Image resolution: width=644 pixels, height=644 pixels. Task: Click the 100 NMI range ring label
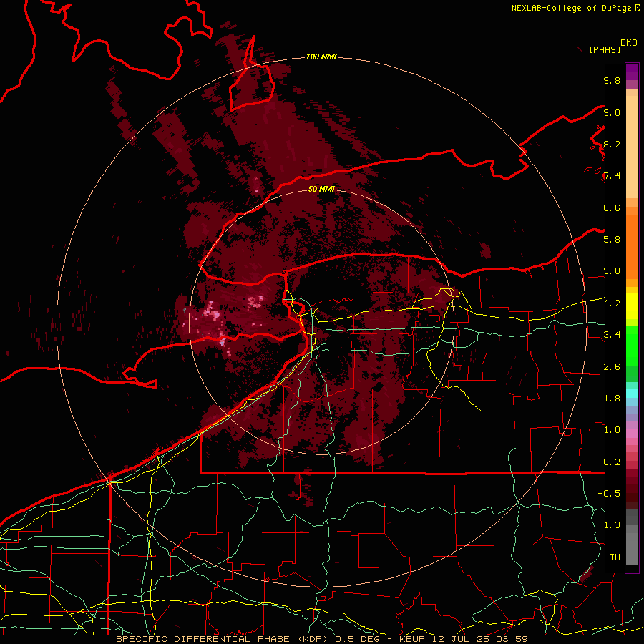point(321,57)
